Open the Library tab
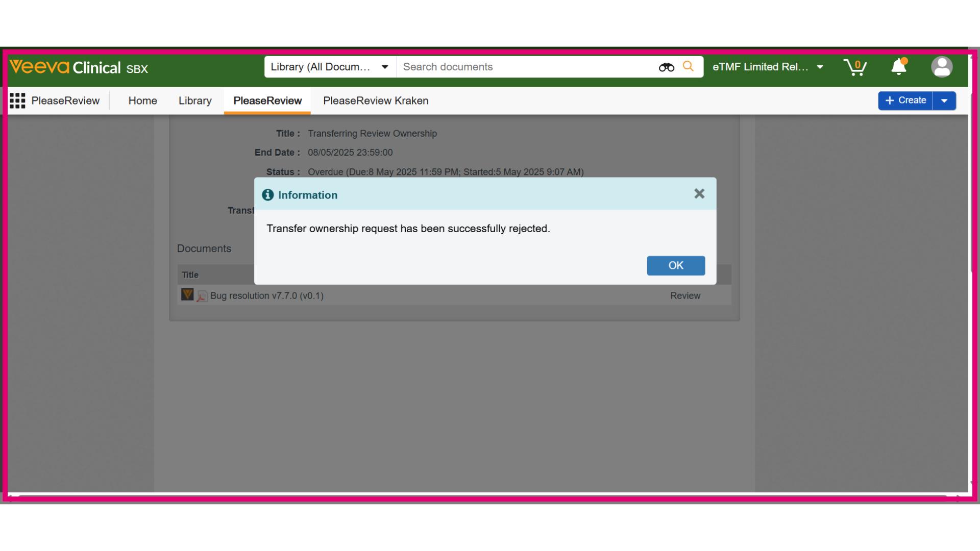Image resolution: width=980 pixels, height=551 pixels. point(195,101)
